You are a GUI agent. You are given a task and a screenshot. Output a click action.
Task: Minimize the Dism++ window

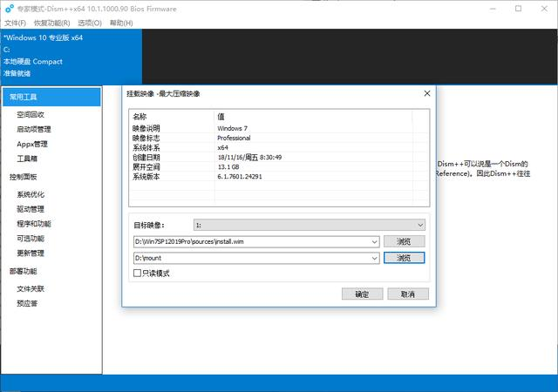(x=493, y=9)
